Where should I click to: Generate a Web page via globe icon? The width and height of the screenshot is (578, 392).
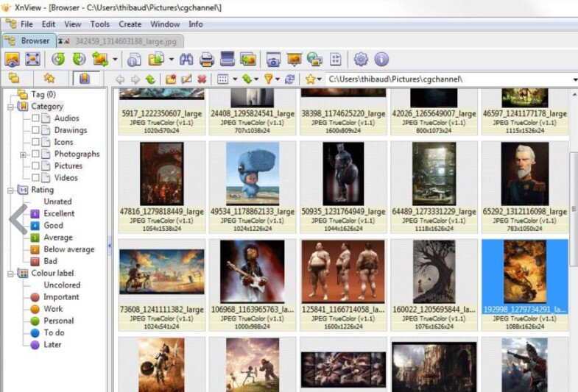tap(314, 60)
